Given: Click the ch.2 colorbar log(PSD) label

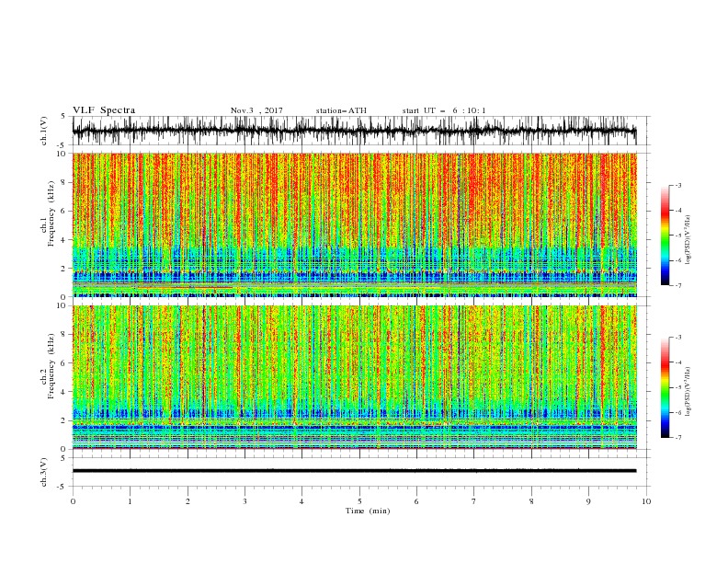Looking at the screenshot, I should pos(688,392).
